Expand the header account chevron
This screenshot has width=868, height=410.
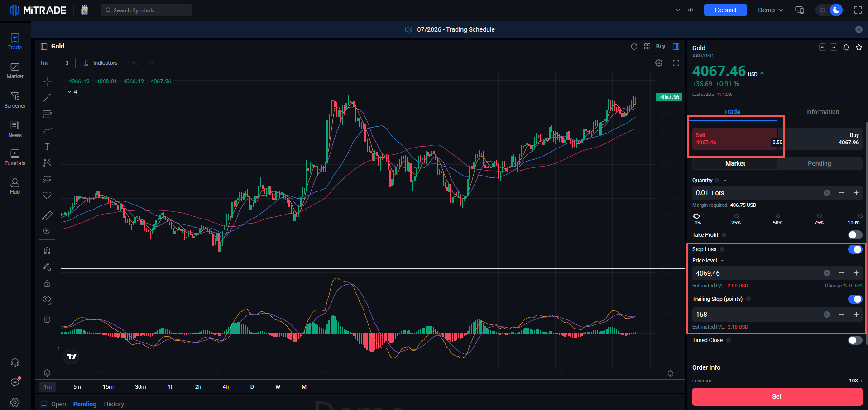677,10
